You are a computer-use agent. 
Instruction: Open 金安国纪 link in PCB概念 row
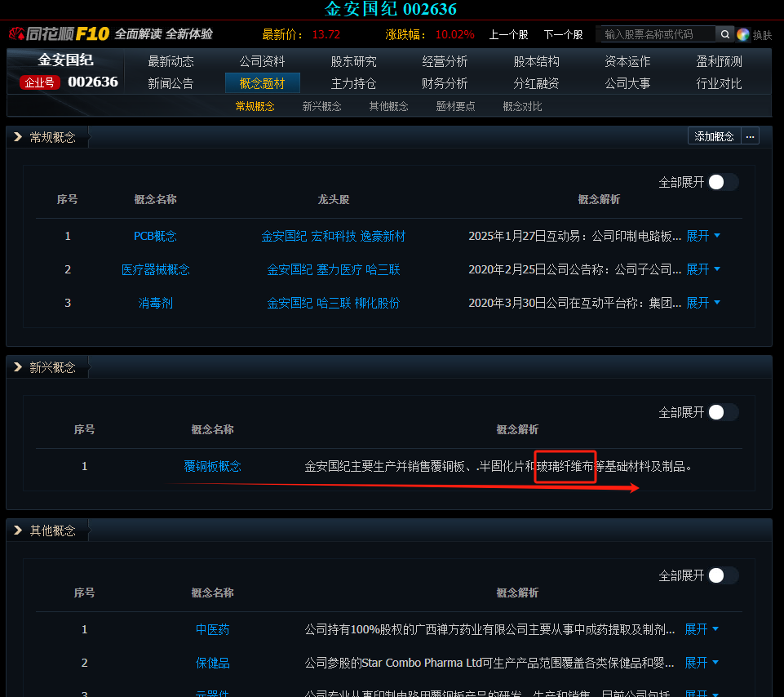coord(284,236)
